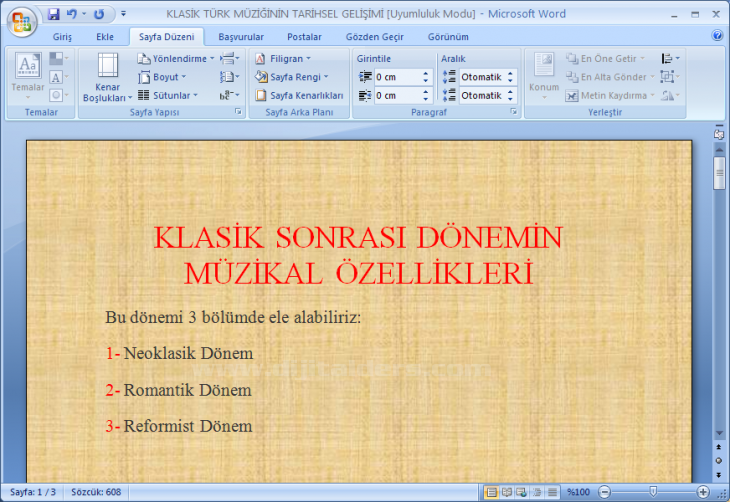730x502 pixels.
Task: Open Word Help question mark icon
Action: pos(717,36)
